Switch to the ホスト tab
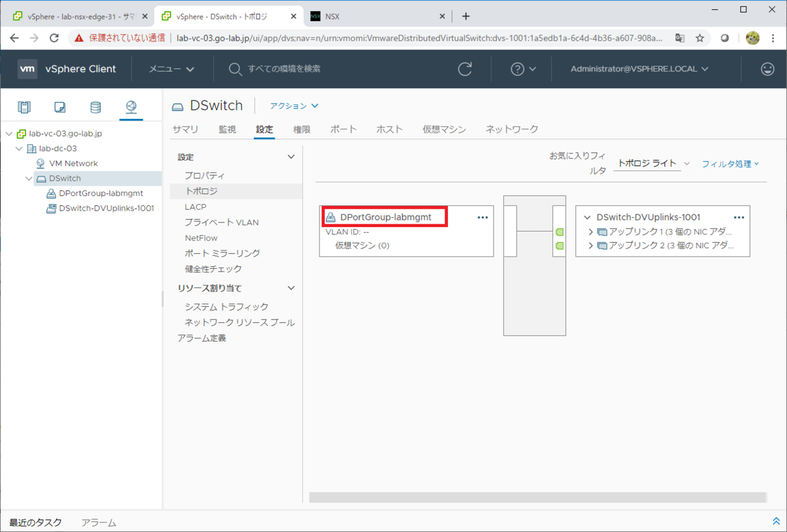Screen dimensions: 787x532 pos(390,129)
